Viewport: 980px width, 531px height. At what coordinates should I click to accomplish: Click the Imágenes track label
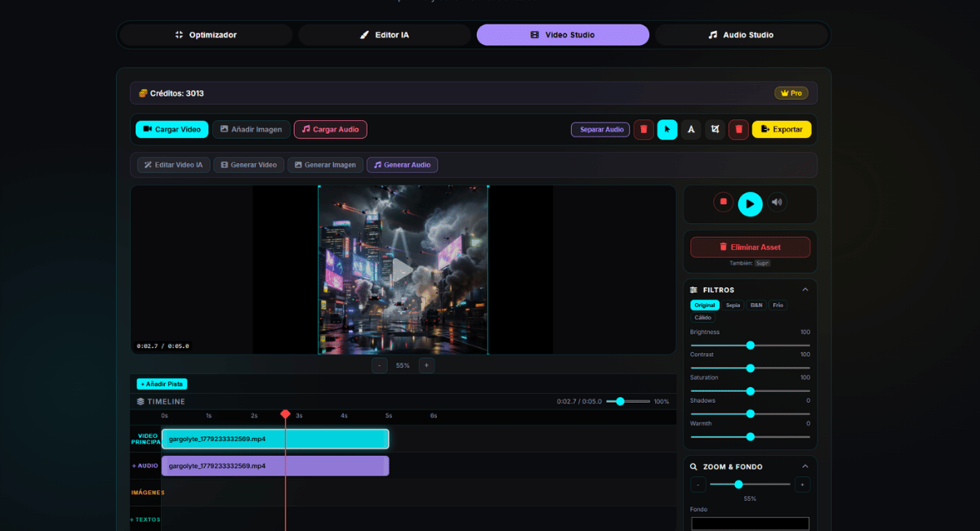[x=147, y=493]
